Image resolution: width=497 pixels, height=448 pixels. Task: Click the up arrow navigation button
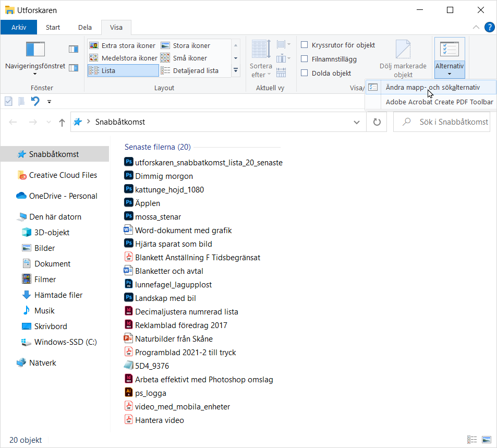pyautogui.click(x=62, y=123)
